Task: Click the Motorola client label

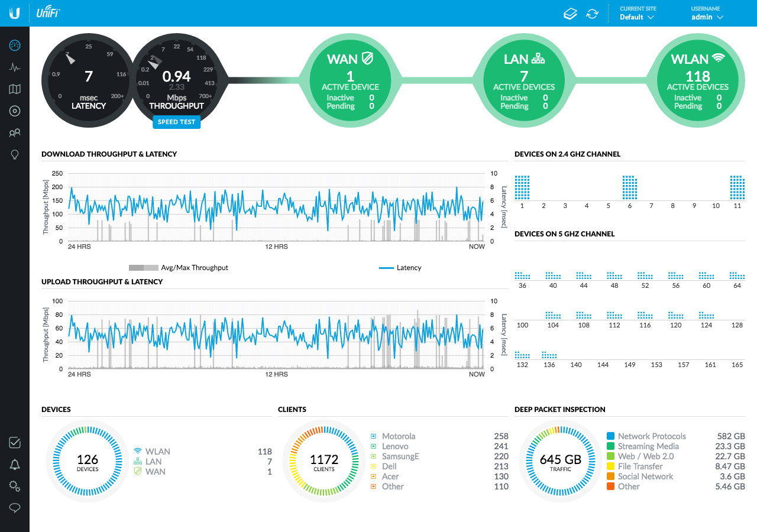Action: [399, 436]
